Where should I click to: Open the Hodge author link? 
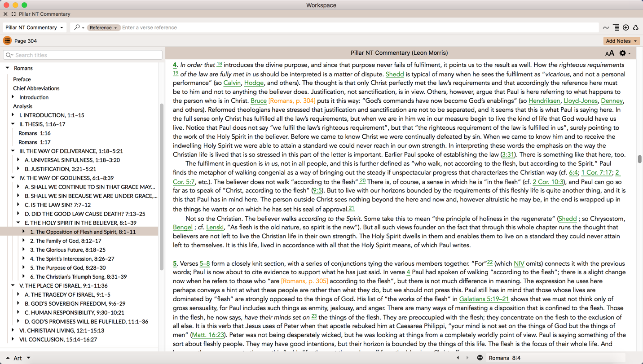click(254, 83)
